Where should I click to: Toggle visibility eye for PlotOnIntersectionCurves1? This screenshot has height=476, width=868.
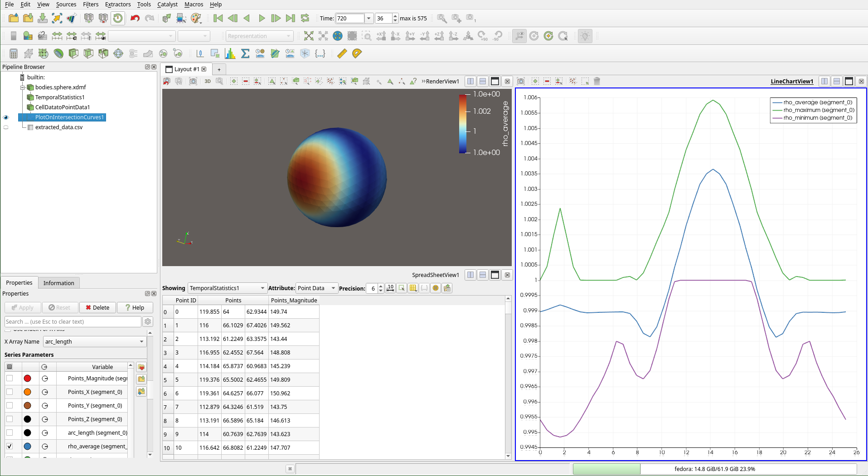6,117
